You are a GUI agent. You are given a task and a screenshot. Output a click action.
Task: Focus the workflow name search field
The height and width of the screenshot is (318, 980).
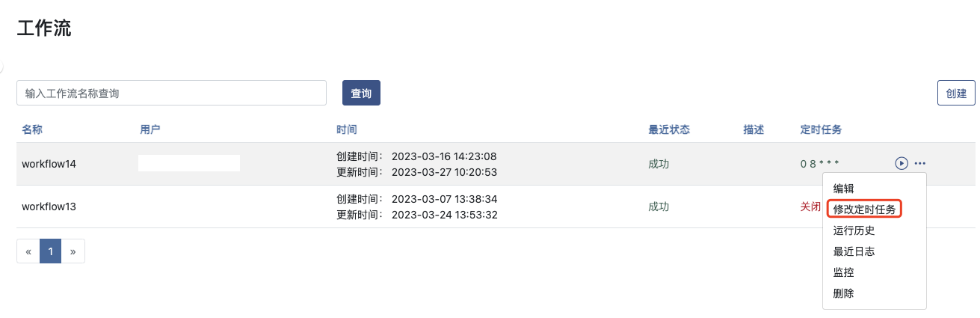(x=171, y=94)
